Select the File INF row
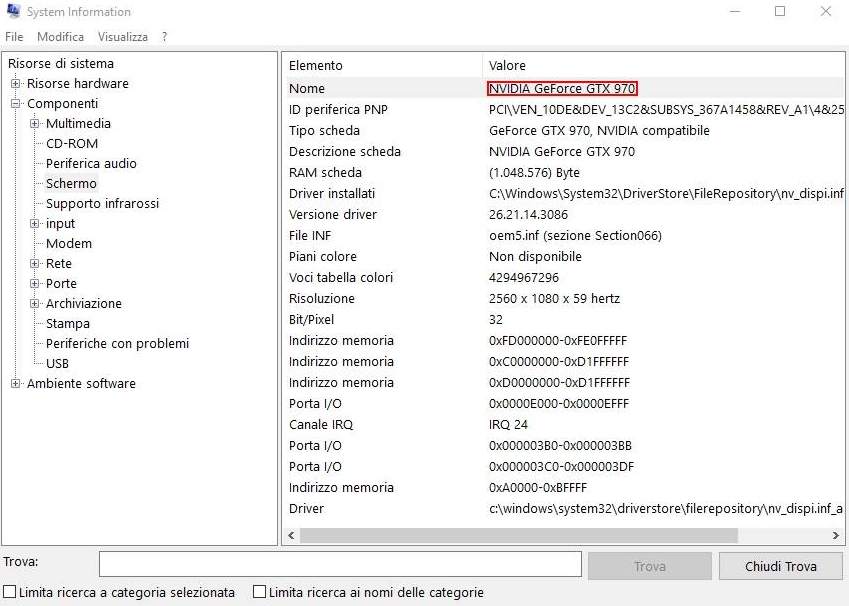Screen dimensions: 849x606 (564, 236)
